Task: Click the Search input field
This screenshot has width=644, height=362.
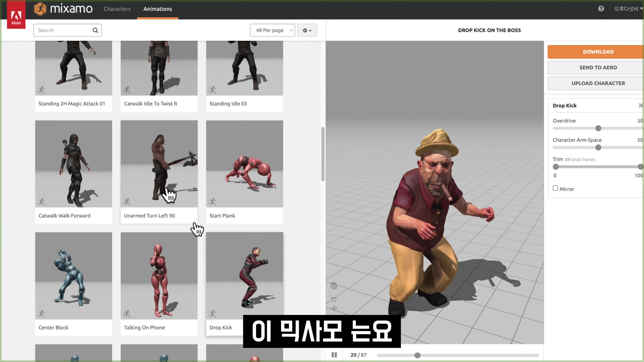Action: tap(68, 30)
